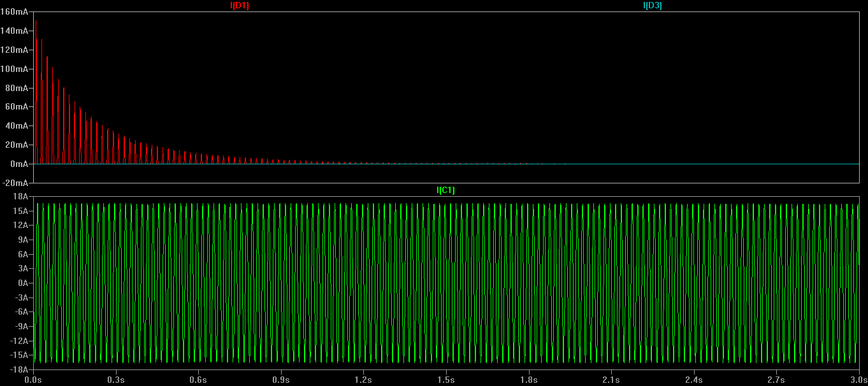Screen dimensions: 868x386
Task: Click the 60mA axis label
Action: (17, 106)
